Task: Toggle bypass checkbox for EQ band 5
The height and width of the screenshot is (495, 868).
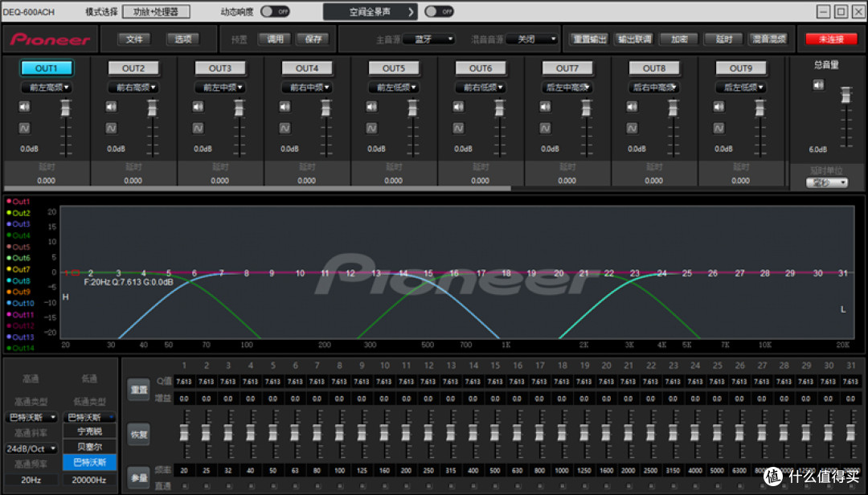Action: pos(273,486)
